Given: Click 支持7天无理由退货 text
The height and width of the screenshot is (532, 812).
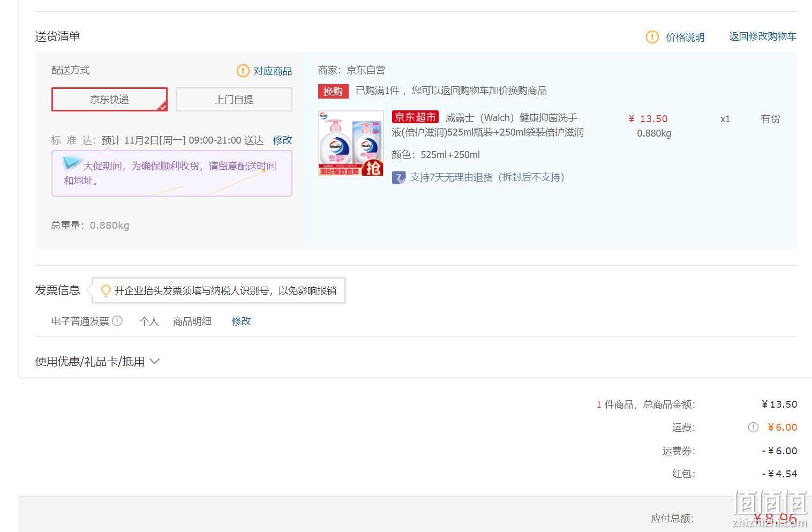Looking at the screenshot, I should click(487, 177).
